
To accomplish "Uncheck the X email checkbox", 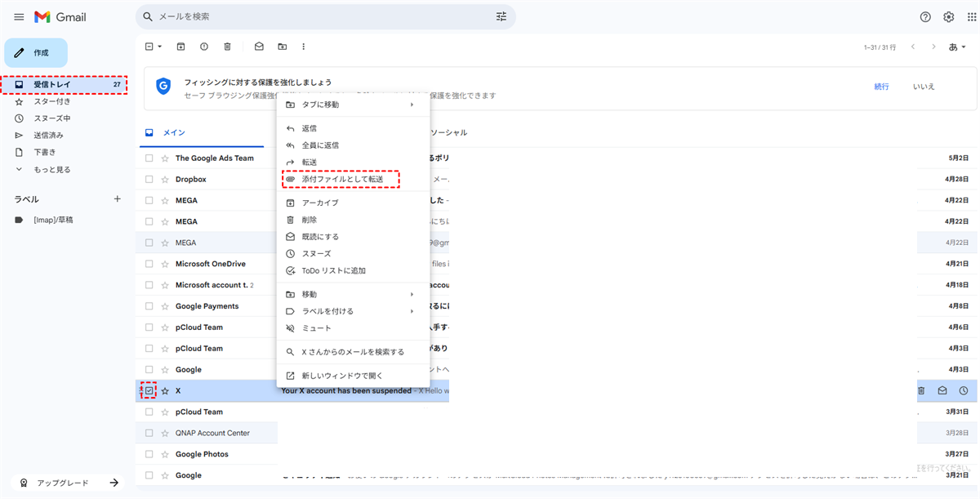I will [x=149, y=391].
